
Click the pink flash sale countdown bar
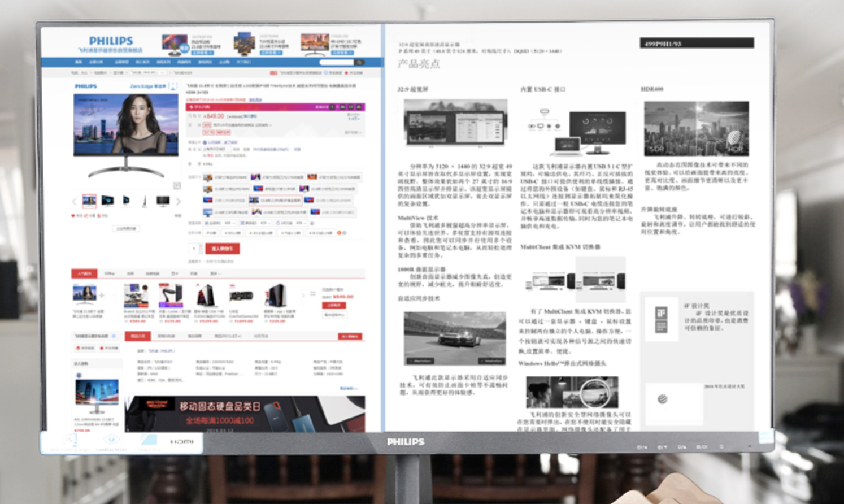pos(275,107)
